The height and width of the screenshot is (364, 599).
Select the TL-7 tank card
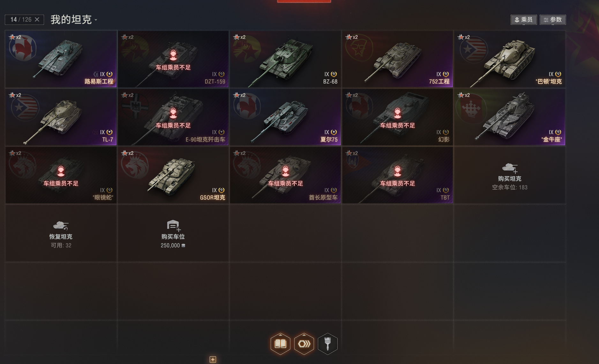(61, 117)
